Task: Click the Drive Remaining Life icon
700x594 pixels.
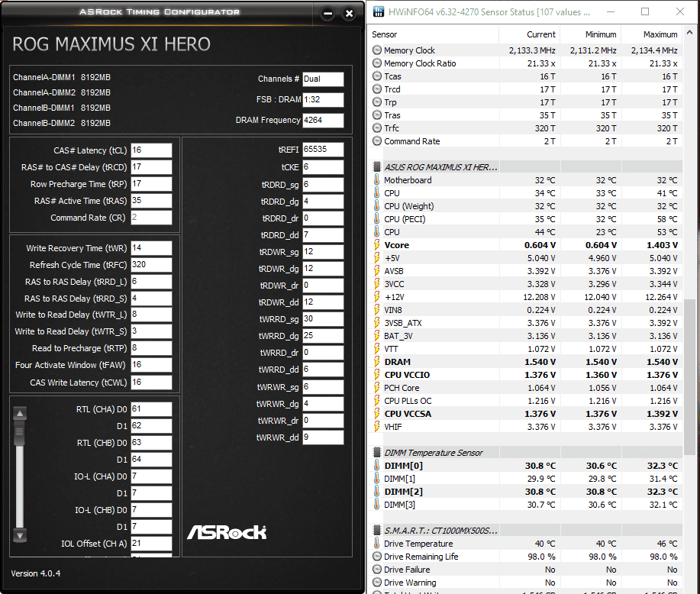Action: pos(377,557)
